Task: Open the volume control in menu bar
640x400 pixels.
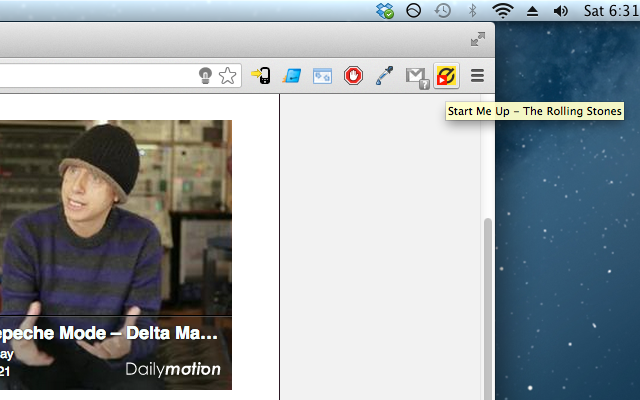Action: (561, 11)
